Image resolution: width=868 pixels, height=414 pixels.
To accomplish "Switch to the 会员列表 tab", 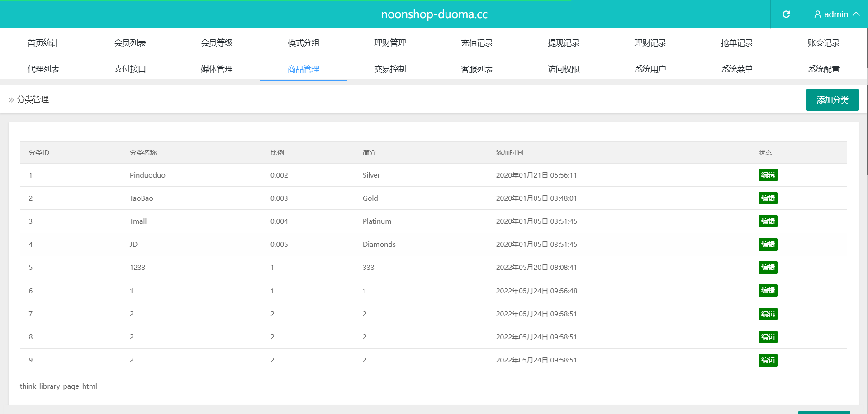I will (x=130, y=43).
